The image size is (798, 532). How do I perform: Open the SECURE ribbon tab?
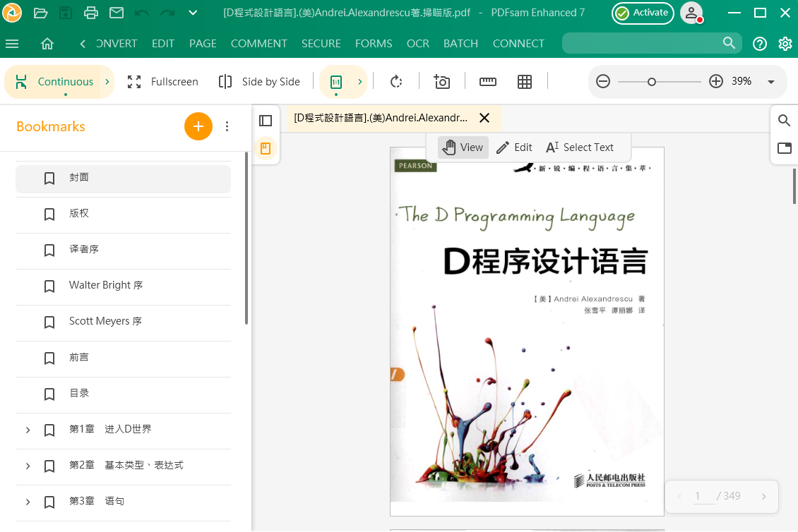321,44
